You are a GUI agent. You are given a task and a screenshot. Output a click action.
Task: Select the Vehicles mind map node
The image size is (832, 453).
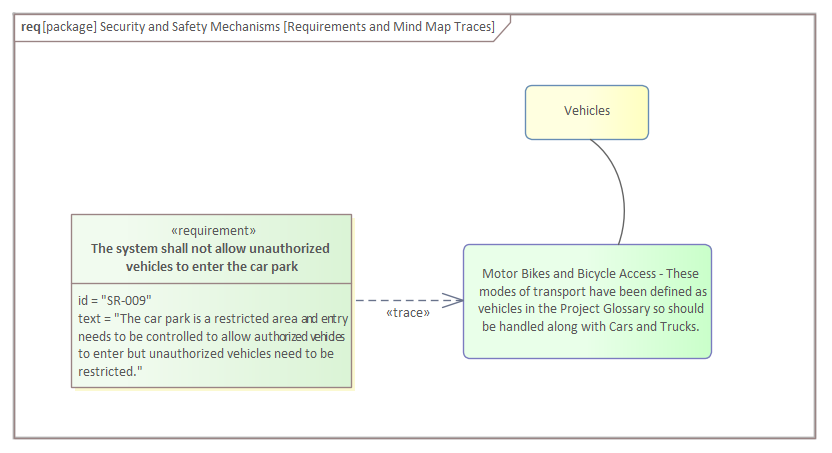coord(587,111)
